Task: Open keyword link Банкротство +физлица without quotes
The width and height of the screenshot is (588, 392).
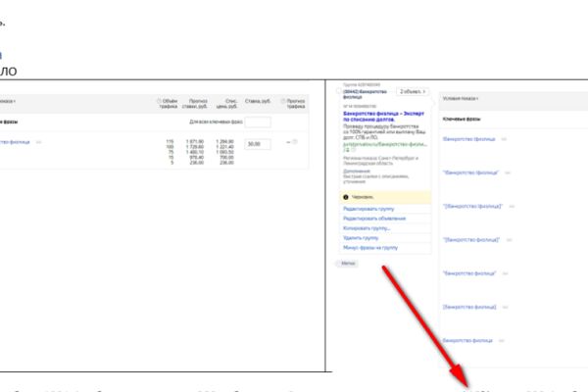Action: 468,139
